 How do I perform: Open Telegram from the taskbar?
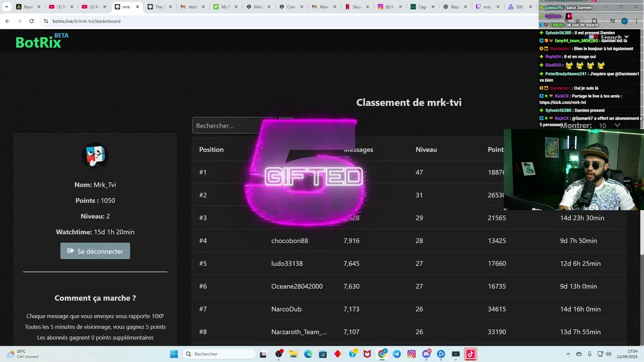(x=397, y=354)
